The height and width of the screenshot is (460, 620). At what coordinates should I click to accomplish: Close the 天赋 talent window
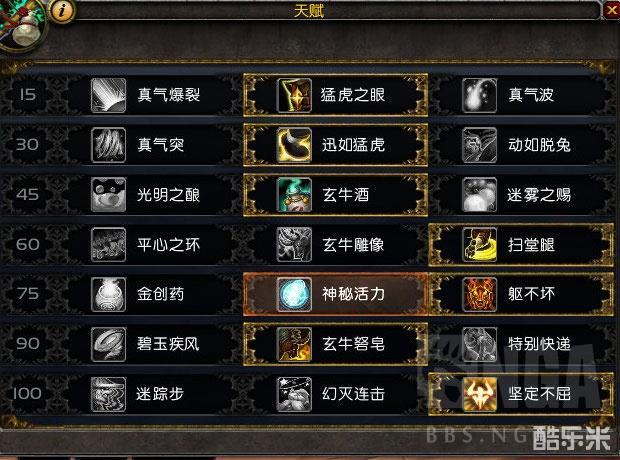(612, 10)
